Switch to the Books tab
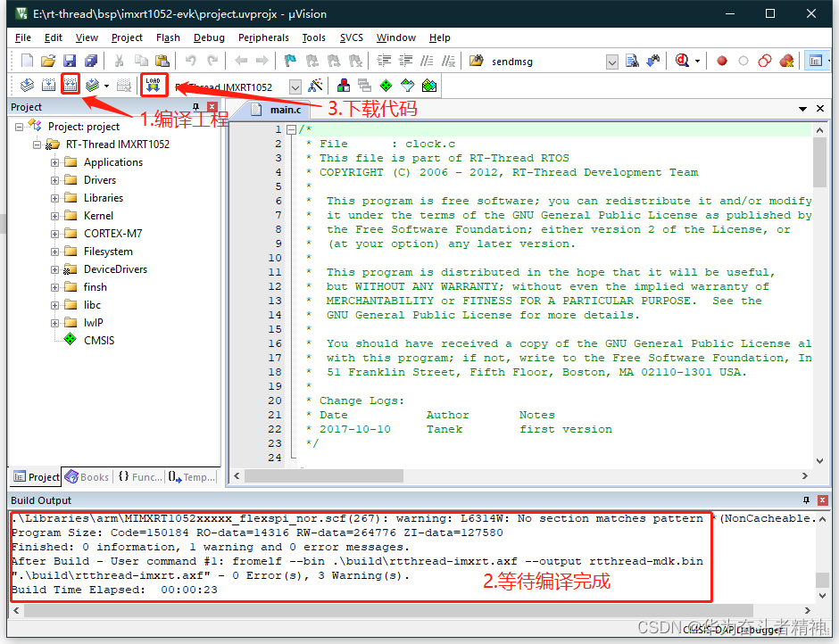The height and width of the screenshot is (644, 839). [87, 477]
